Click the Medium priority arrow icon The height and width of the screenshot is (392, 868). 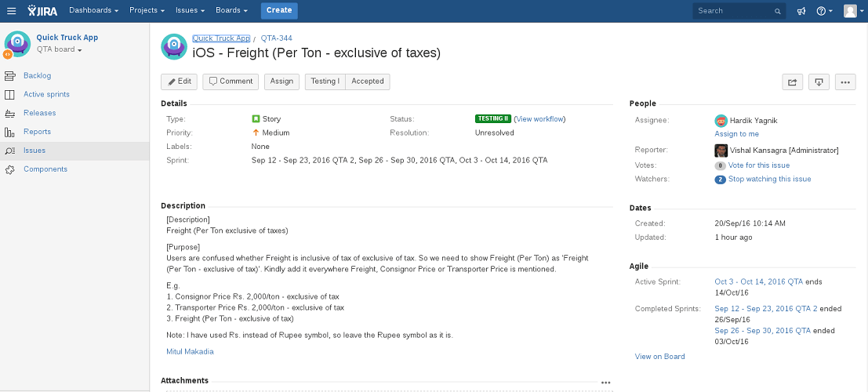point(256,132)
